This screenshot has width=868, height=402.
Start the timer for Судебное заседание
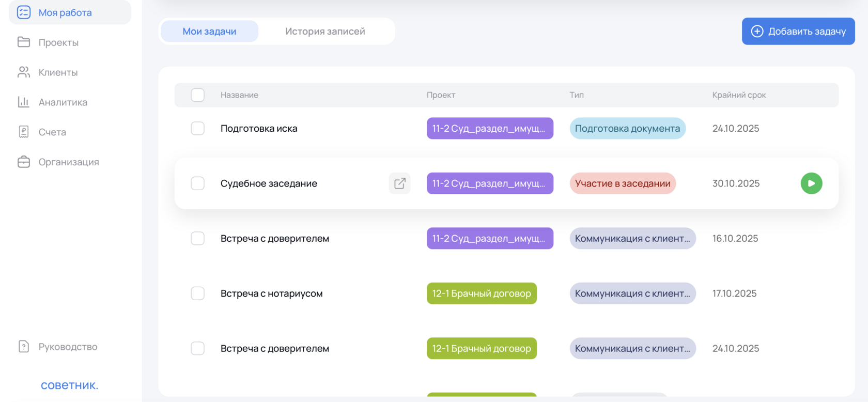click(x=811, y=183)
